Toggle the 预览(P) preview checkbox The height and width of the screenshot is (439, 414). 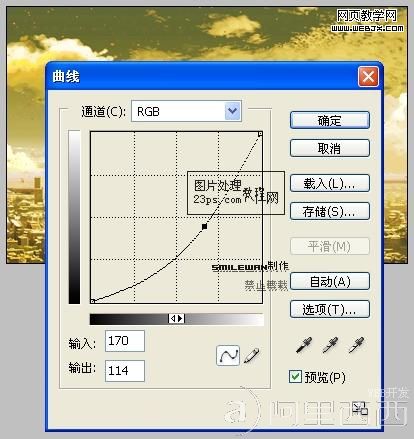(x=295, y=377)
